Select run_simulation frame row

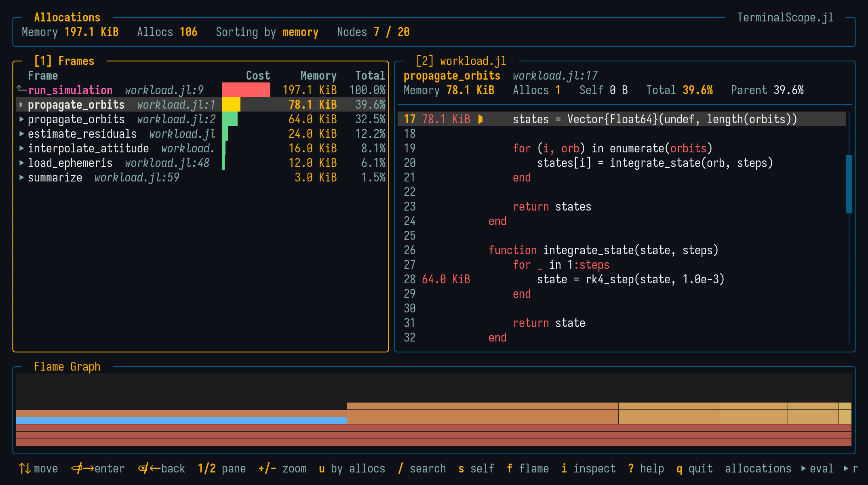[201, 90]
